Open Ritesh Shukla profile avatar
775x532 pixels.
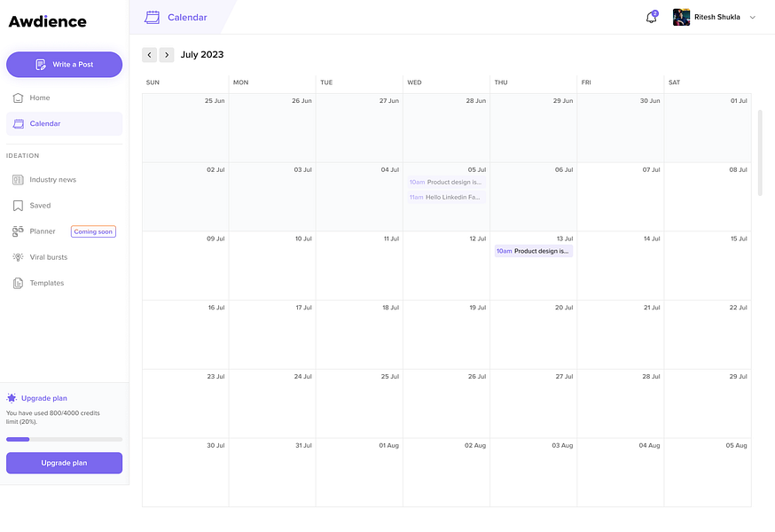(681, 18)
